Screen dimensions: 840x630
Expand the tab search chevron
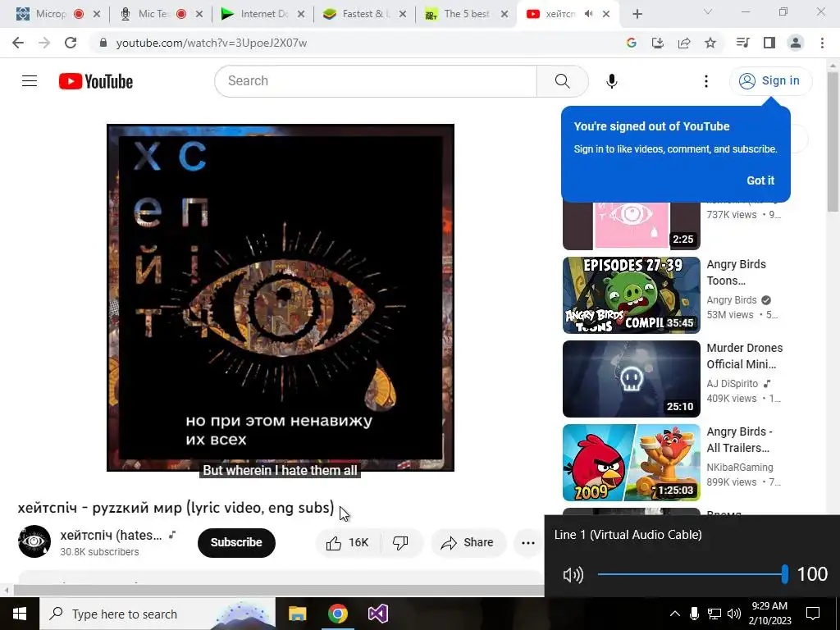pos(707,11)
